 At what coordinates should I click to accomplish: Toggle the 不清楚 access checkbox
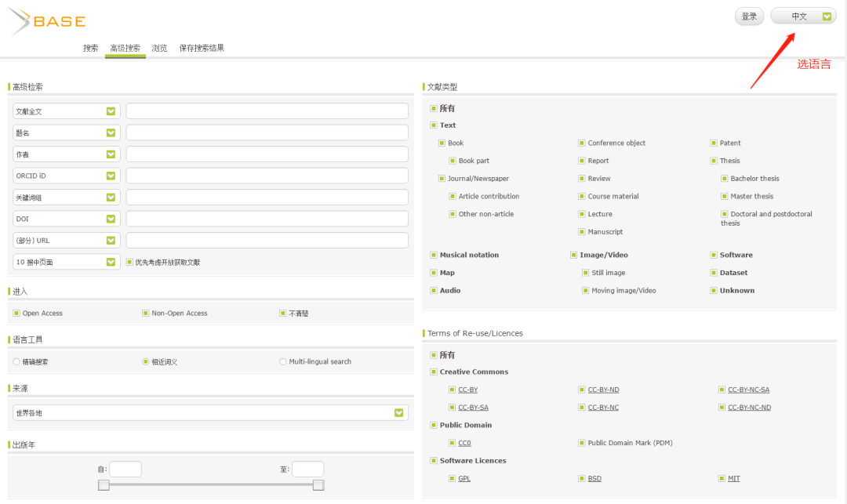282,313
